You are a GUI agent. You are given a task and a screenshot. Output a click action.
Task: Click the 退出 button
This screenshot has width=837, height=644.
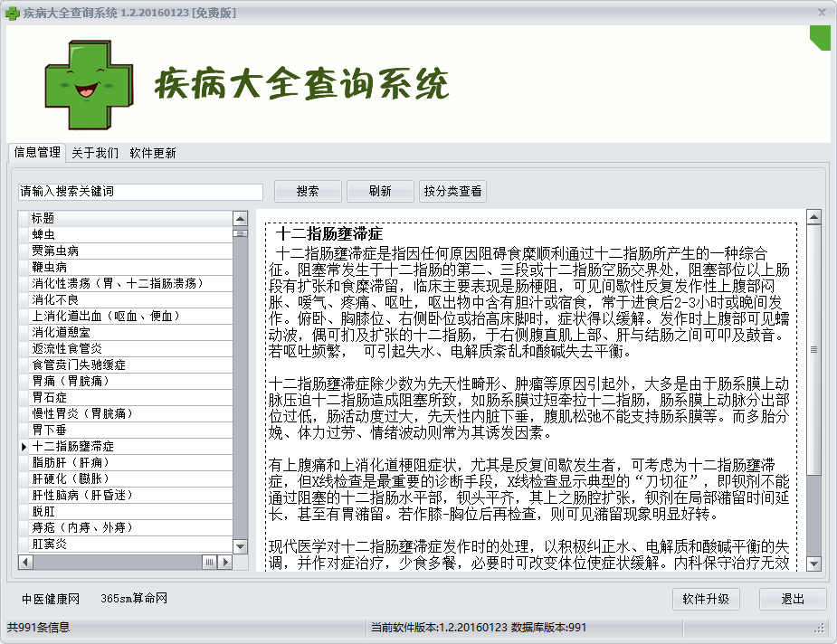[792, 599]
